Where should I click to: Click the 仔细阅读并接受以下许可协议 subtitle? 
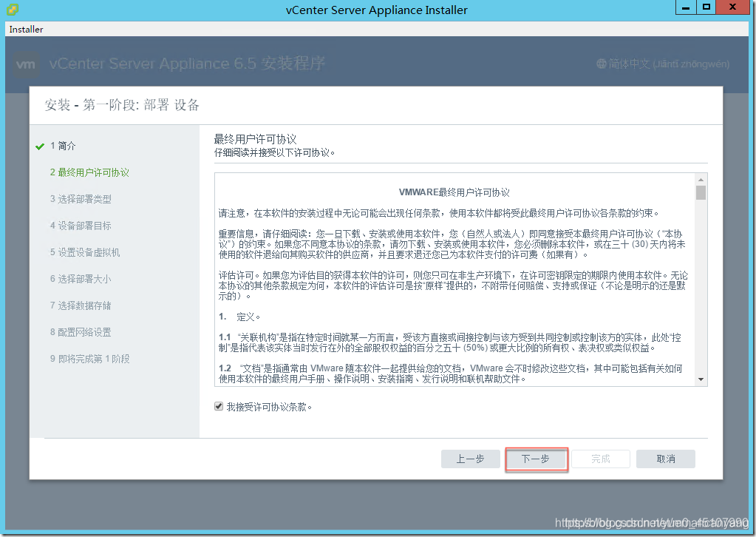(x=274, y=152)
